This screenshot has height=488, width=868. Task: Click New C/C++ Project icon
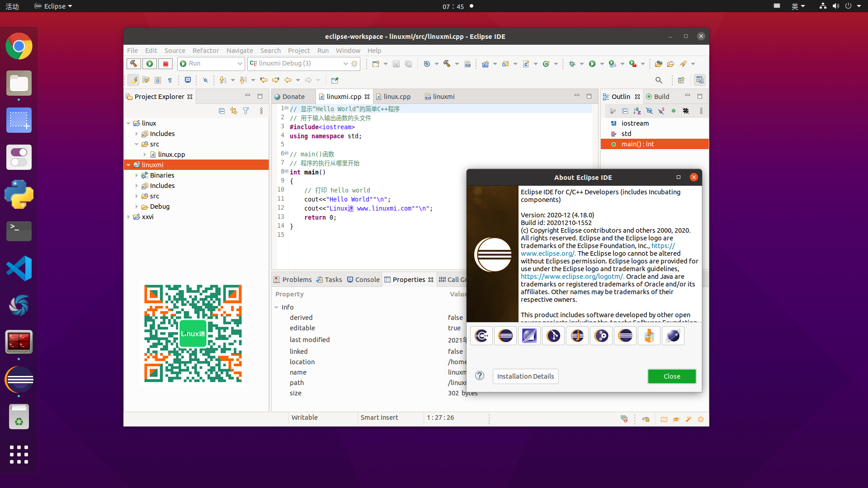[485, 64]
